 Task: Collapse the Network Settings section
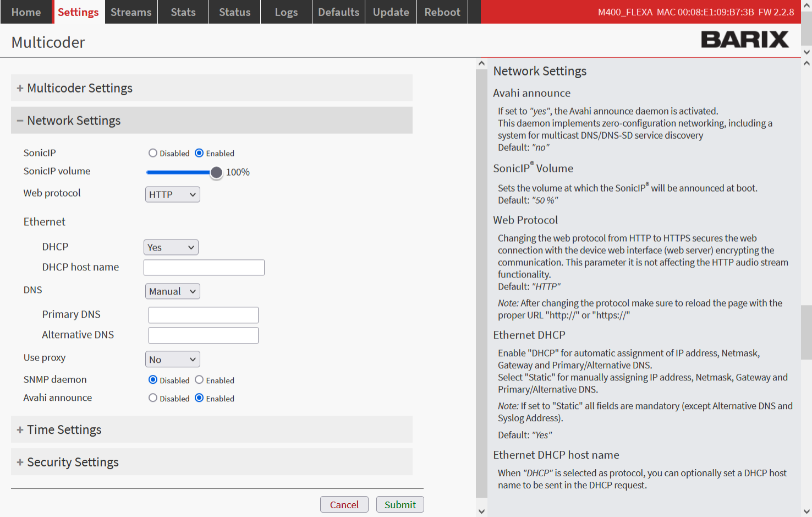pyautogui.click(x=74, y=121)
